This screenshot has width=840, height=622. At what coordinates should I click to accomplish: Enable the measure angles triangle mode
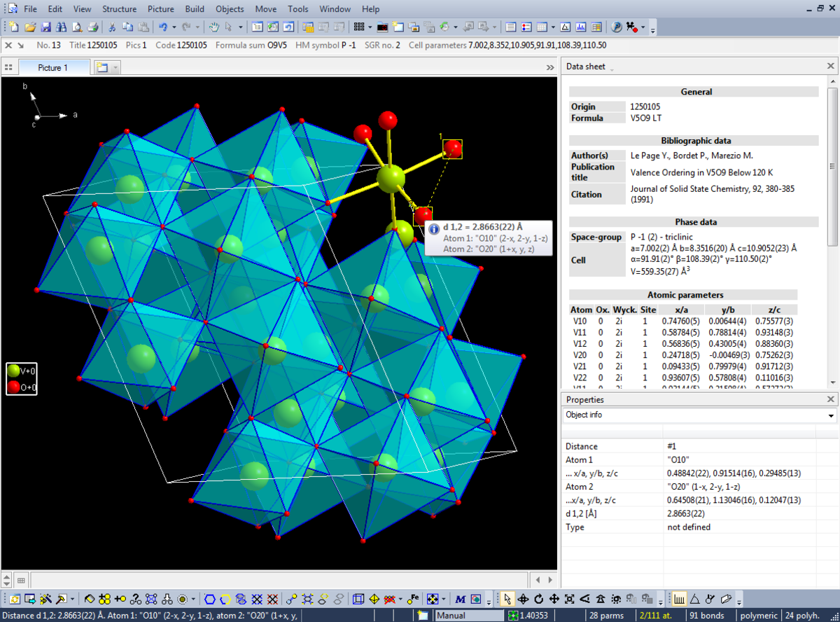(695, 599)
